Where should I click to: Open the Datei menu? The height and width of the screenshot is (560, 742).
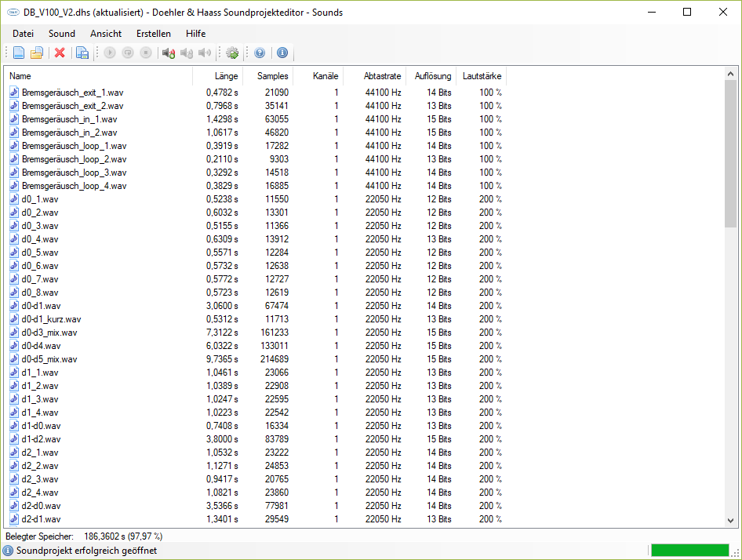pos(24,34)
